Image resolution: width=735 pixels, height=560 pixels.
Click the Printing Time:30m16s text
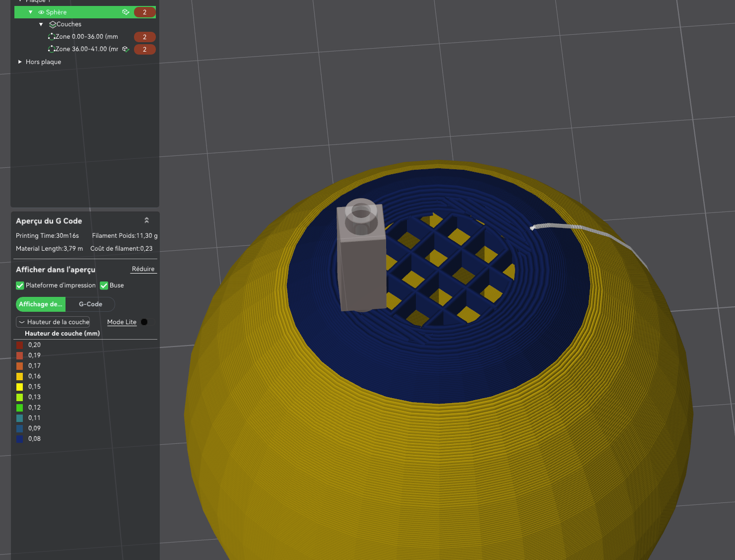click(x=47, y=236)
